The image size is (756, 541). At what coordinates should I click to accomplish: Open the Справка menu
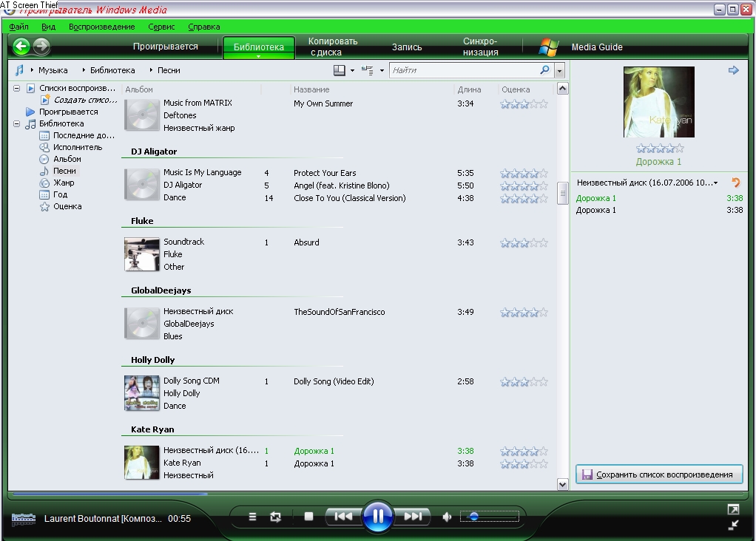pos(204,27)
